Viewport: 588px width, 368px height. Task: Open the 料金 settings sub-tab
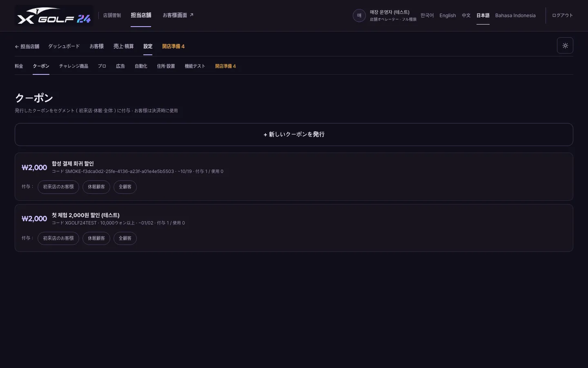[x=19, y=66]
